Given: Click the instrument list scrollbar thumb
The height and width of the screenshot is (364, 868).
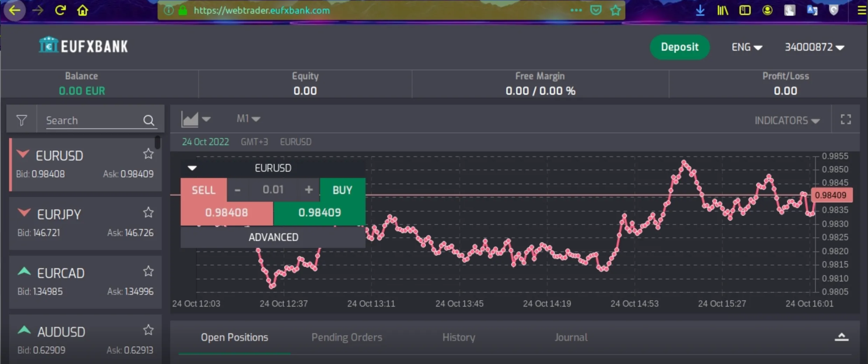Looking at the screenshot, I should point(158,142).
